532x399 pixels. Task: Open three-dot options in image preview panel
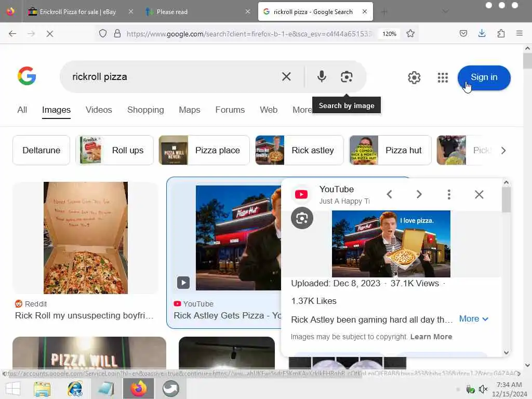click(449, 194)
